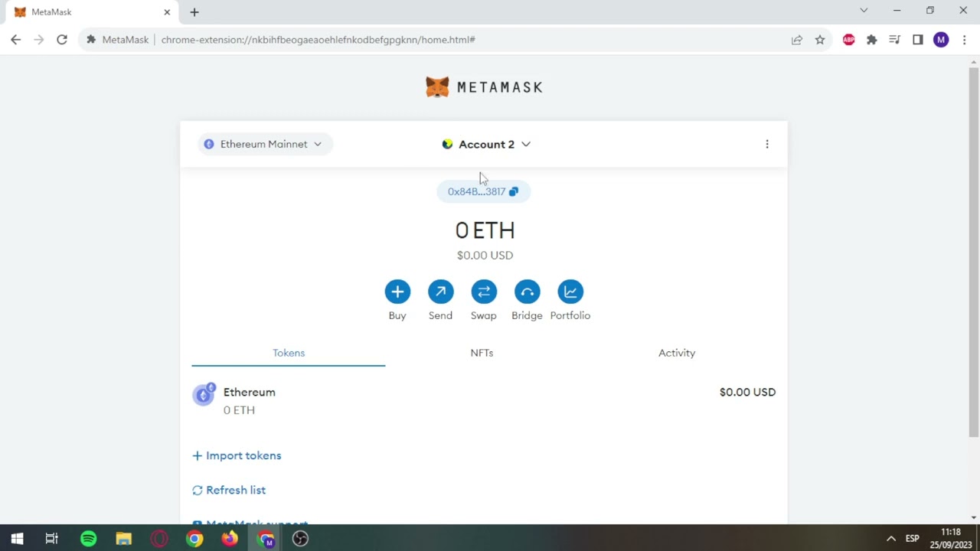This screenshot has height=551, width=980.
Task: Reload the page with the refresh icon
Action: pyautogui.click(x=62, y=40)
